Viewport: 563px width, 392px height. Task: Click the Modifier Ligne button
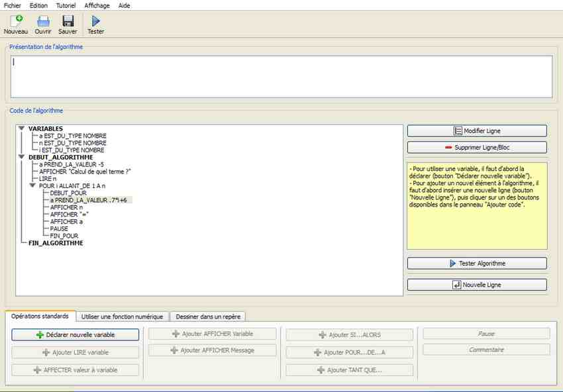[477, 131]
